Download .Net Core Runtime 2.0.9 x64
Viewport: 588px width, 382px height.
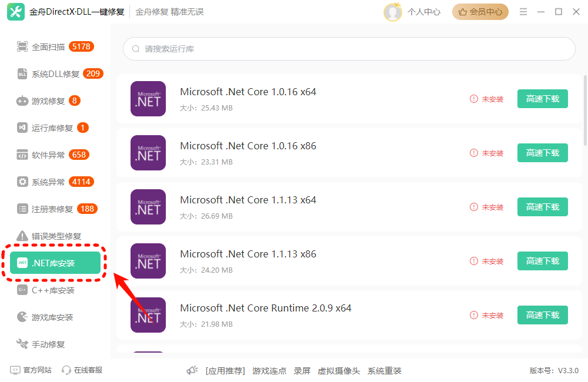[543, 315]
